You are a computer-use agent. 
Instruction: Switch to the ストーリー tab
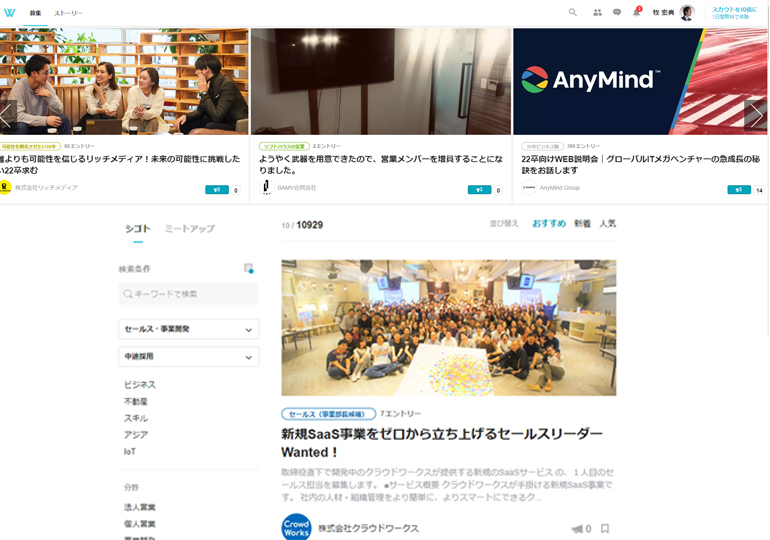(x=68, y=13)
